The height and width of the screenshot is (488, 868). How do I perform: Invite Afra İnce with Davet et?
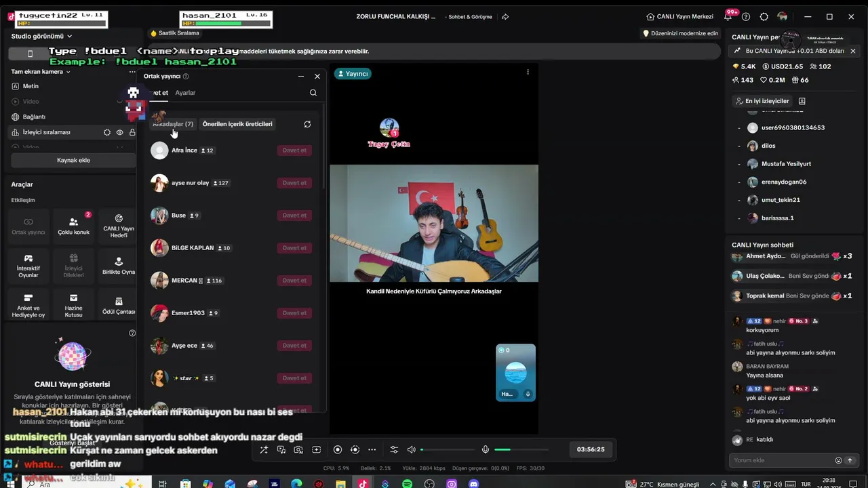click(294, 150)
